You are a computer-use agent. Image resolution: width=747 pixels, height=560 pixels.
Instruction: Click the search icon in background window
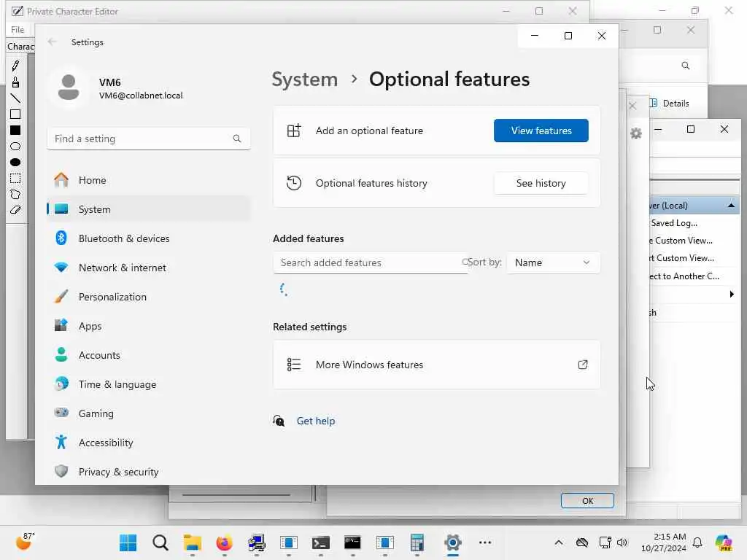[686, 66]
